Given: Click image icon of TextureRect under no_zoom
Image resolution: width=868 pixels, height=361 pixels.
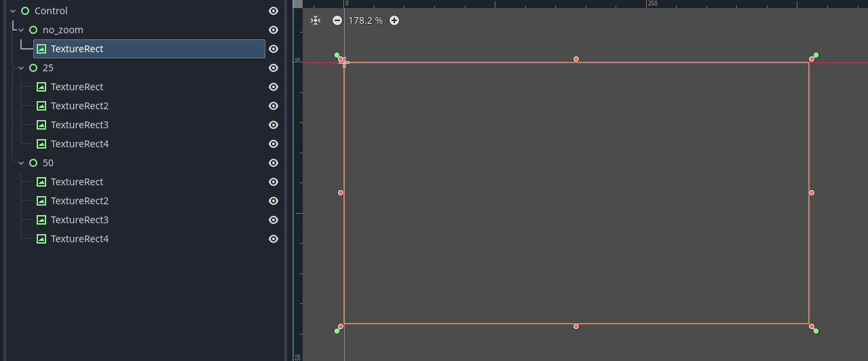Looking at the screenshot, I should click(41, 49).
